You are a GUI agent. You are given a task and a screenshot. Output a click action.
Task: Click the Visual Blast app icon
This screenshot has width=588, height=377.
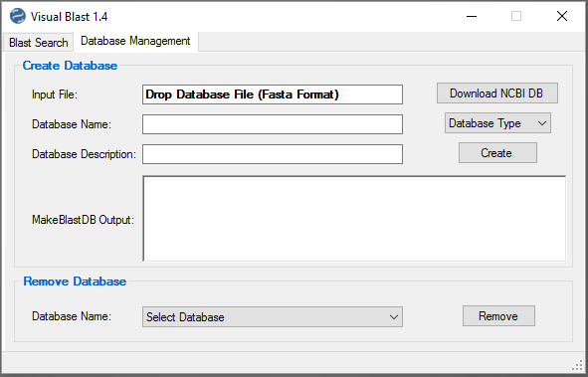pyautogui.click(x=18, y=16)
